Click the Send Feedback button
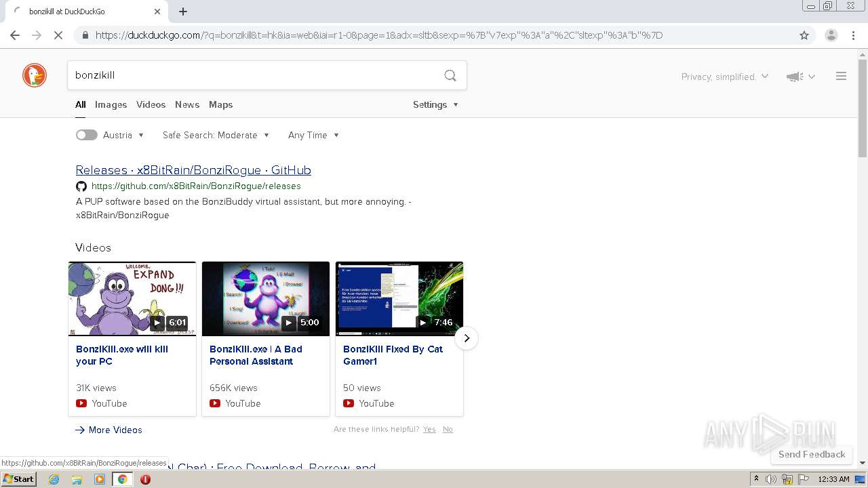The width and height of the screenshot is (868, 488). tap(812, 454)
